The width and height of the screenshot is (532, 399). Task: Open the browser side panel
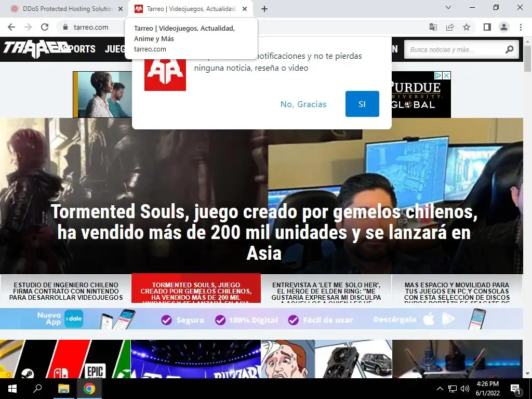(x=487, y=27)
